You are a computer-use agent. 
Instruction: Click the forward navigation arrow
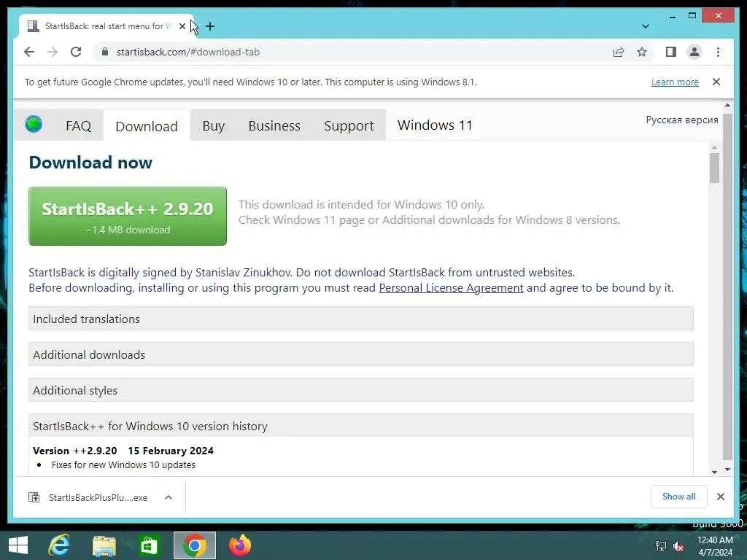53,52
